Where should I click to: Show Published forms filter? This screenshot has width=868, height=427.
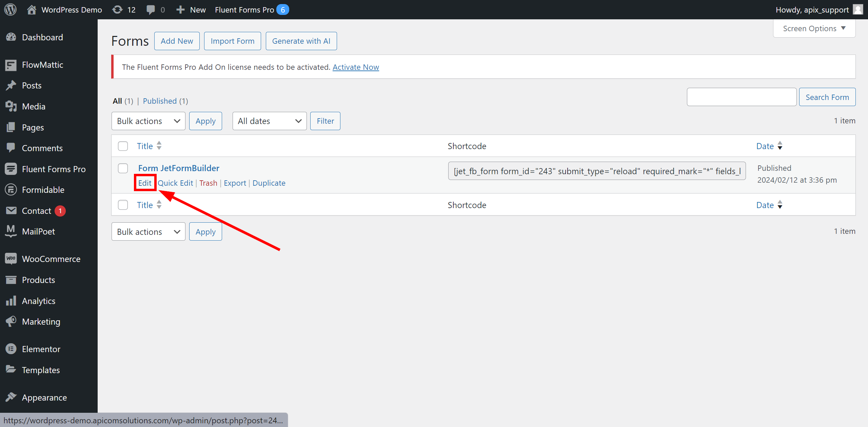point(160,101)
